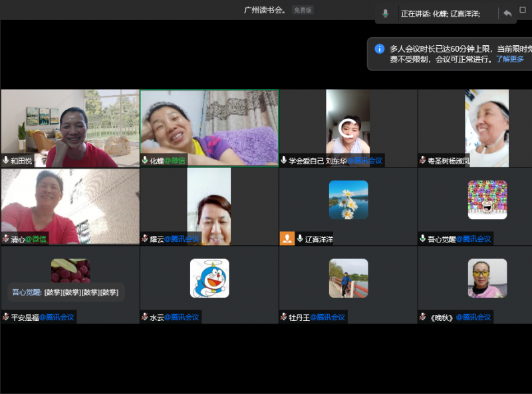Click microphone icon next to 化蝶
532x394 pixels.
coord(145,160)
